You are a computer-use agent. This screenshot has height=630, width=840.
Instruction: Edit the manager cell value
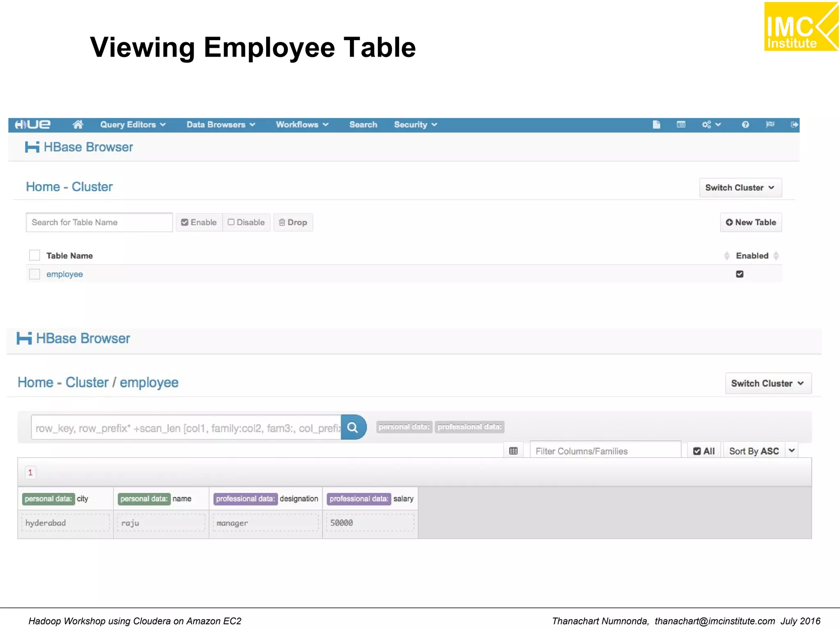tap(266, 523)
